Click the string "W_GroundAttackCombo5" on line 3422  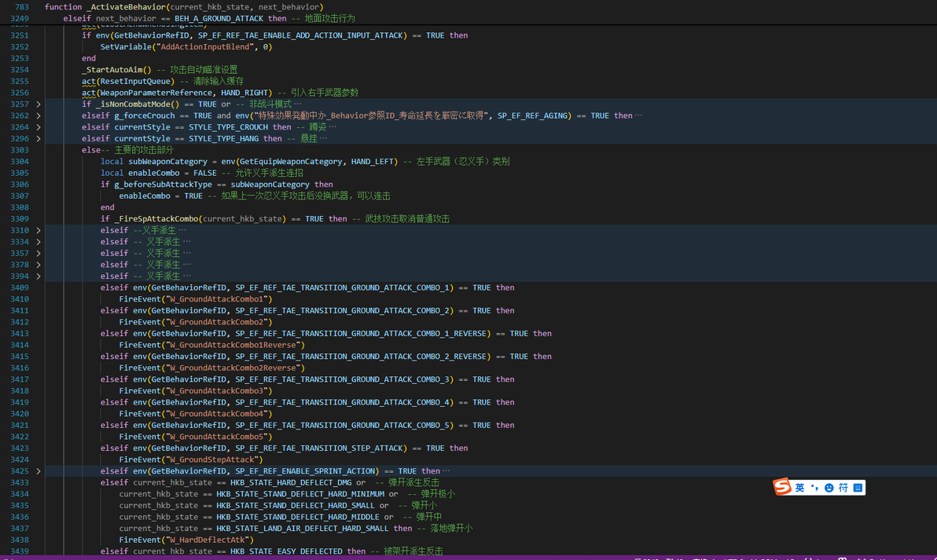coord(219,437)
